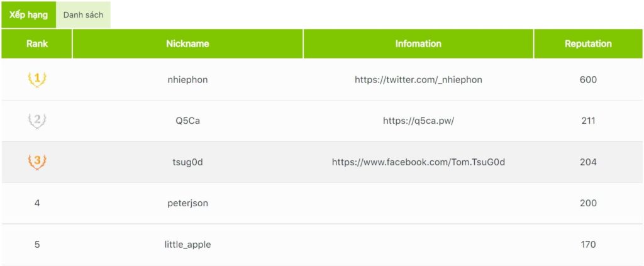Select the nickname Q5Ca

pos(187,121)
